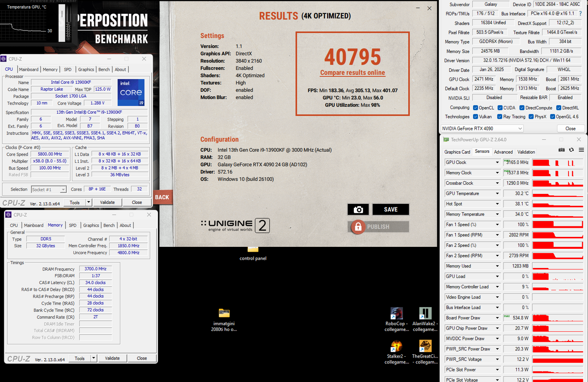Toggle the Ray Tracing checkbox
Viewport: 588px width, 382px height.
click(500, 117)
